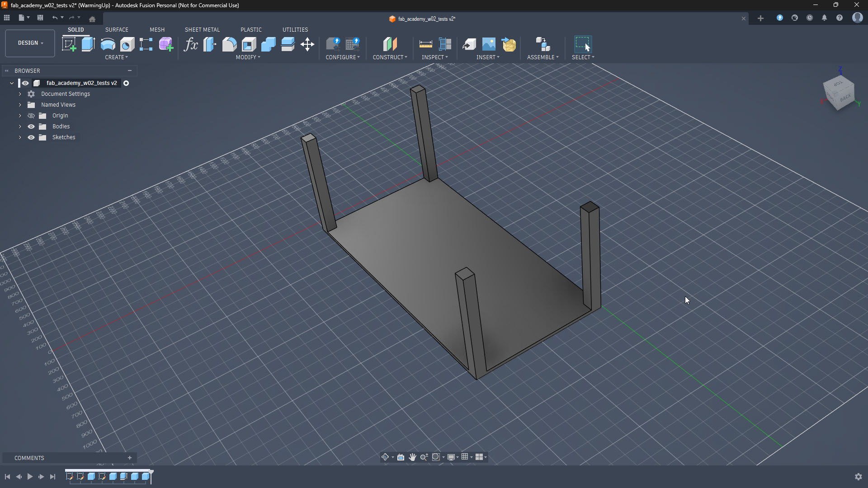Screen dimensions: 868x488
Task: Click the Create Sketch tool icon
Action: (69, 44)
